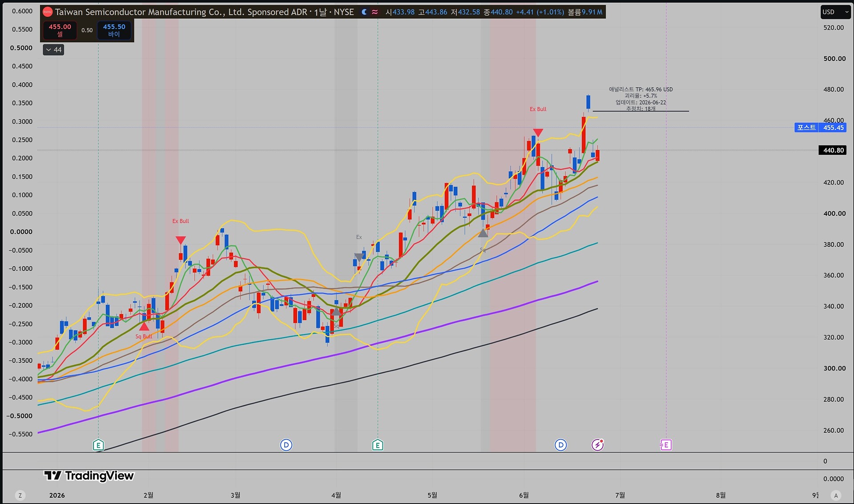Image resolution: width=854 pixels, height=504 pixels.
Task: Click the red Ex Bull triangle in February
Action: click(181, 240)
